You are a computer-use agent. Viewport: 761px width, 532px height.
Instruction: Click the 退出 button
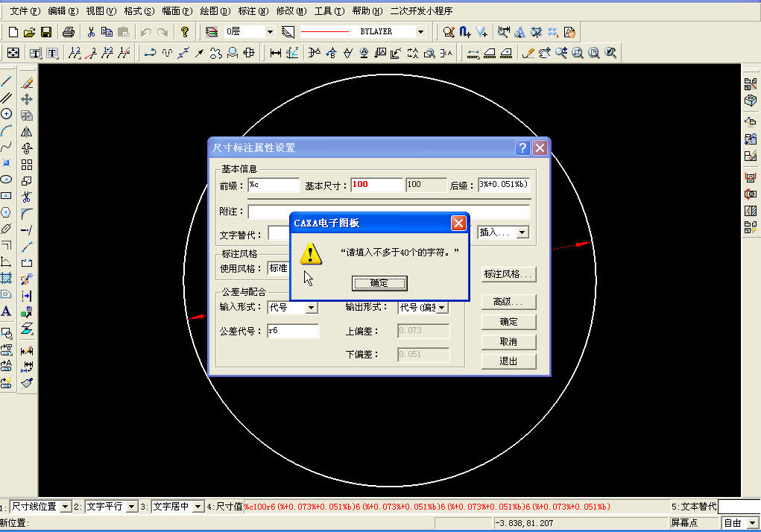(508, 361)
